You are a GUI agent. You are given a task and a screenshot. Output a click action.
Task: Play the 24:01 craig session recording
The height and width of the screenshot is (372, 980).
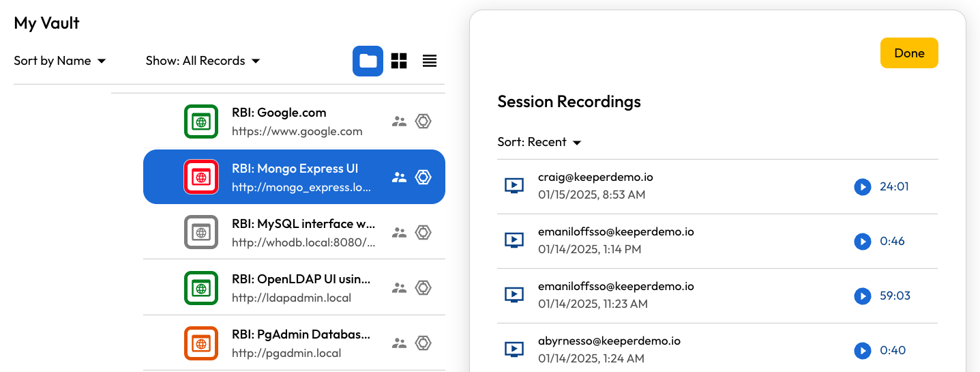pos(863,186)
